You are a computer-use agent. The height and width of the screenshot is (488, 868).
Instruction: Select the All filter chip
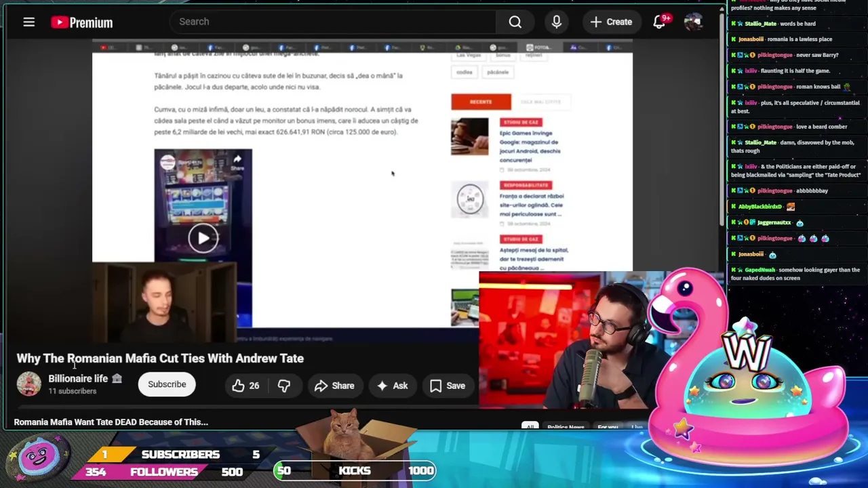(530, 427)
